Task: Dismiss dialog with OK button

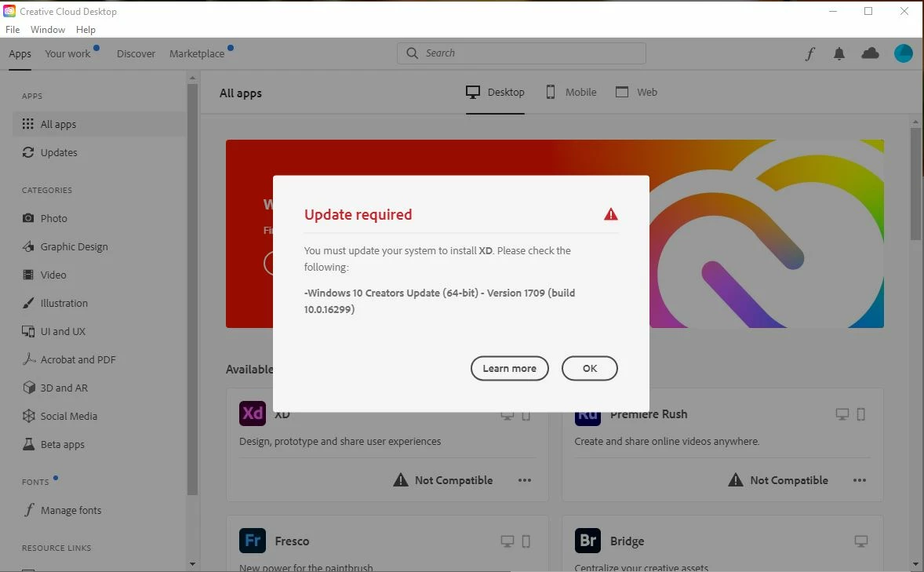Action: tap(589, 368)
